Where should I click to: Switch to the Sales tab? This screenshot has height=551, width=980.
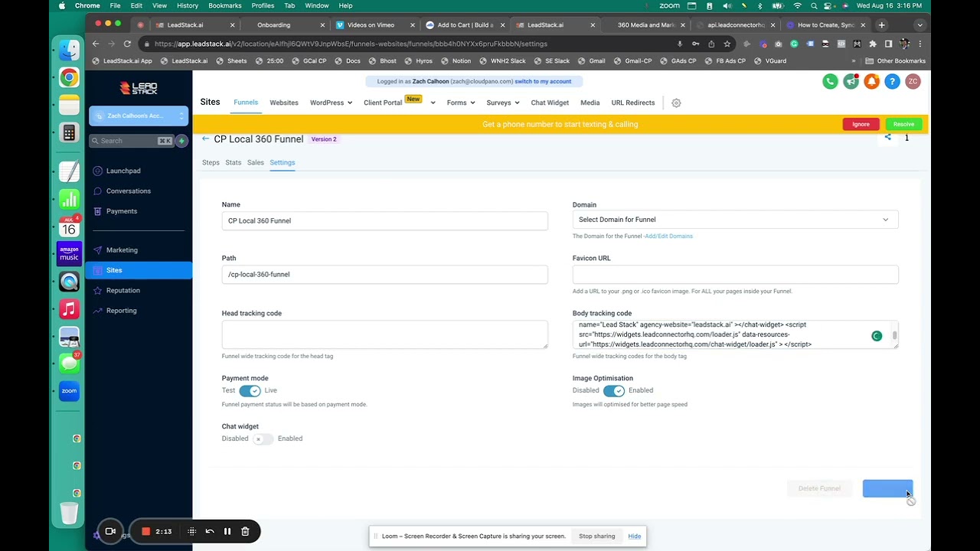[x=256, y=162]
